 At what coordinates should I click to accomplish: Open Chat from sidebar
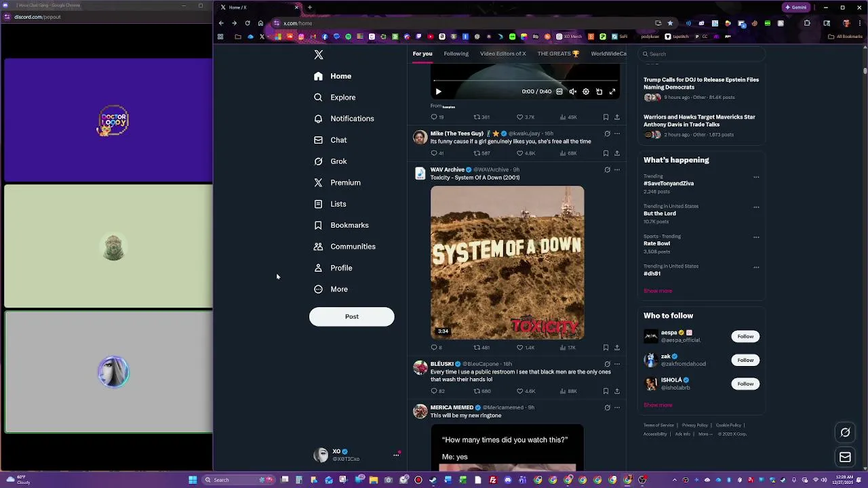330,140
